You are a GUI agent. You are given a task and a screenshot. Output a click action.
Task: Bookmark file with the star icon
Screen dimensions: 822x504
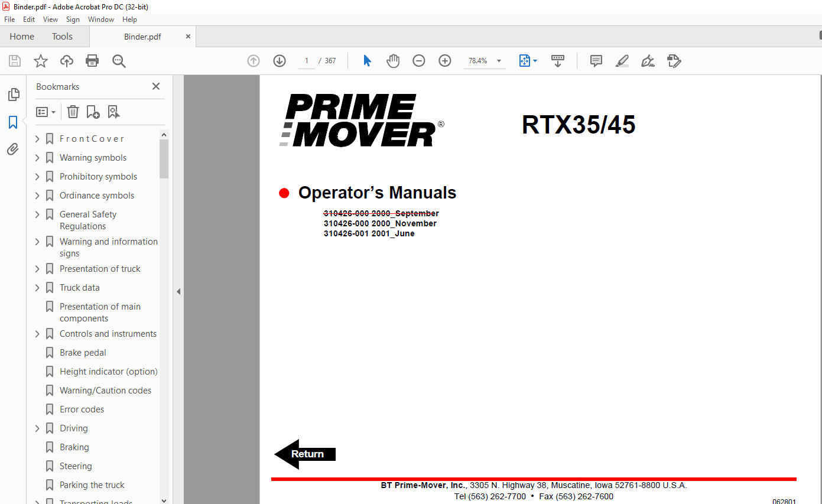(40, 61)
